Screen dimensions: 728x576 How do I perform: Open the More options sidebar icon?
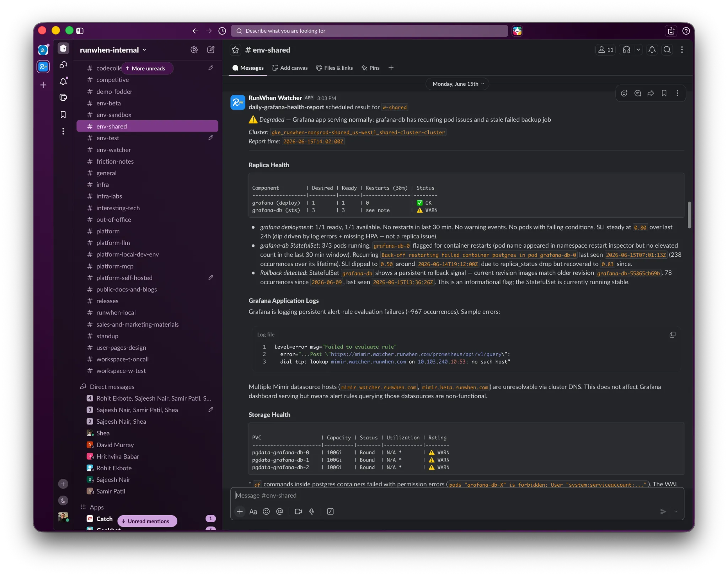coord(63,131)
